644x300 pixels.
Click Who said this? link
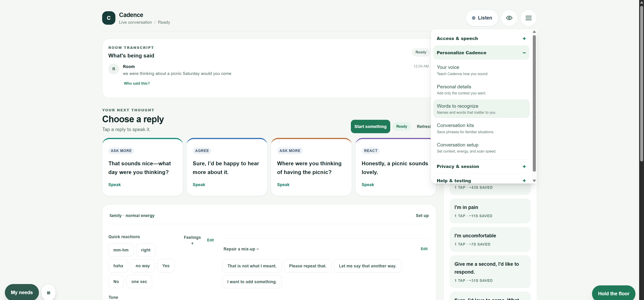pos(137,83)
